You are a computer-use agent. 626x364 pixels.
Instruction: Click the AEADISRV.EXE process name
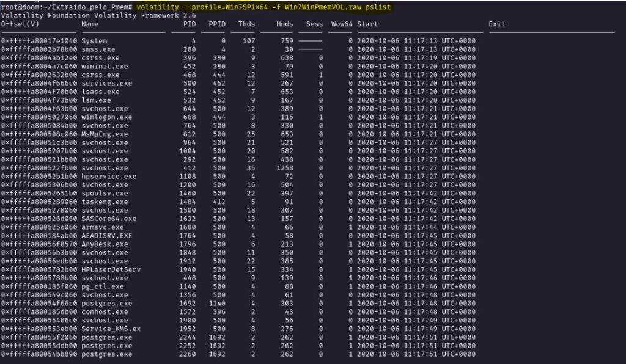tap(106, 236)
